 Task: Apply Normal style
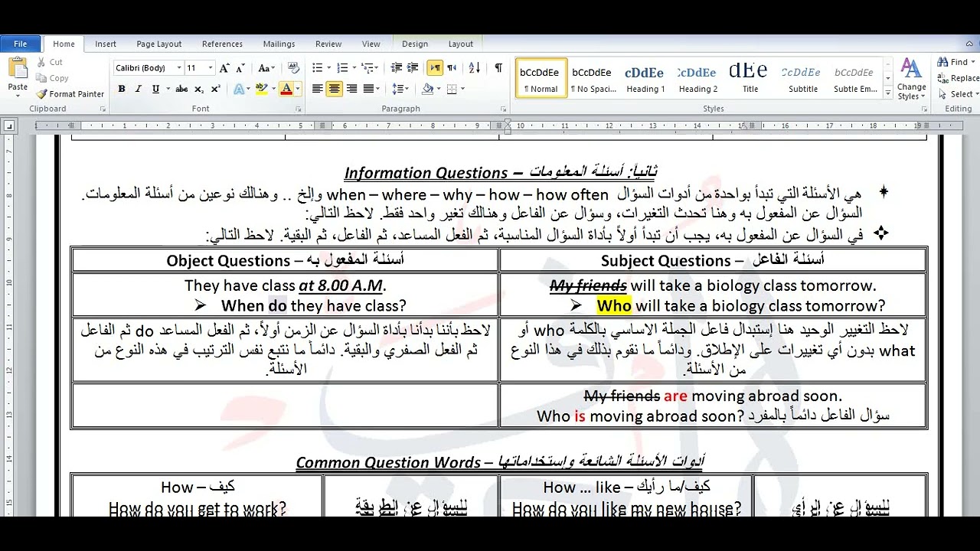coord(541,79)
